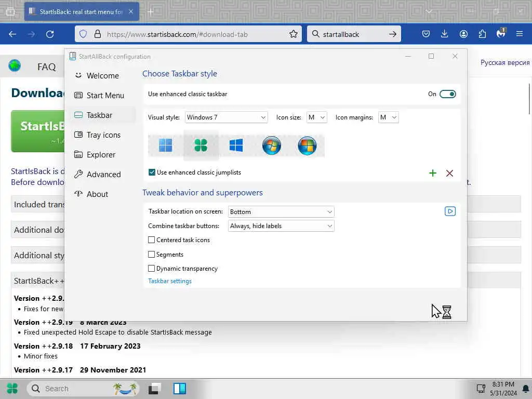This screenshot has width=532, height=399.
Task: Click the site security padlock icon
Action: (97, 34)
